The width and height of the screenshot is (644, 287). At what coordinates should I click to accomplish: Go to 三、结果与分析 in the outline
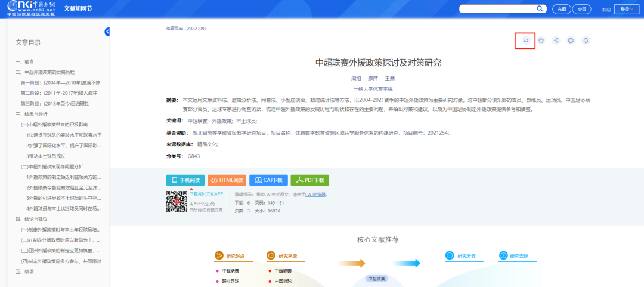pos(31,114)
